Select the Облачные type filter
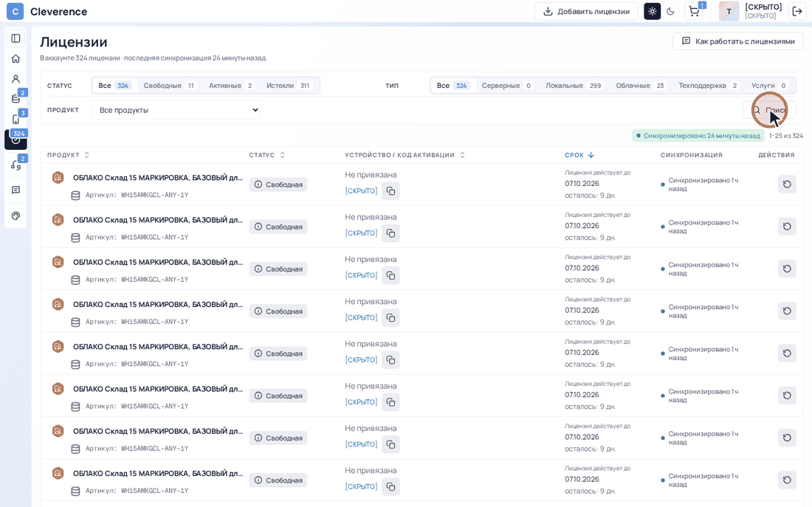This screenshot has width=812, height=507. [x=639, y=86]
